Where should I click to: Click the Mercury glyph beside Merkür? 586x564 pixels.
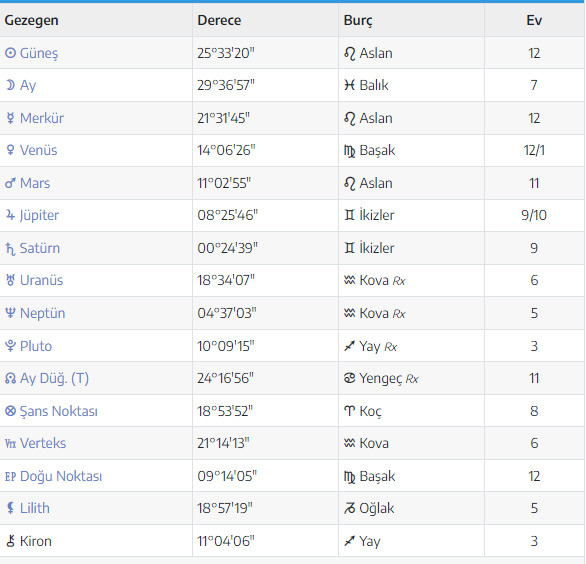click(10, 118)
